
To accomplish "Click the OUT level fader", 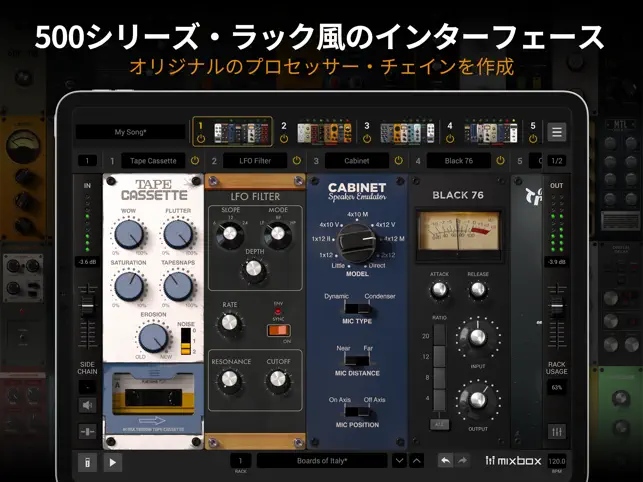I will pos(556,305).
